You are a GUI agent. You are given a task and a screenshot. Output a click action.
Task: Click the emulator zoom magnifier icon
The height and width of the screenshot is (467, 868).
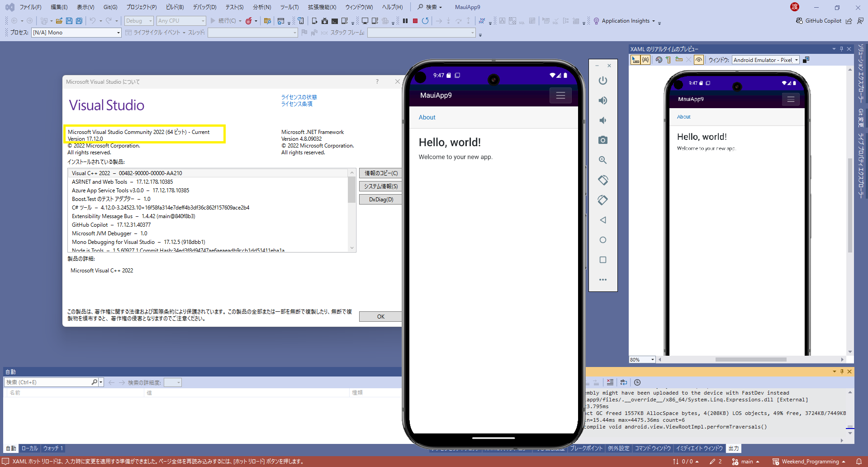click(602, 160)
